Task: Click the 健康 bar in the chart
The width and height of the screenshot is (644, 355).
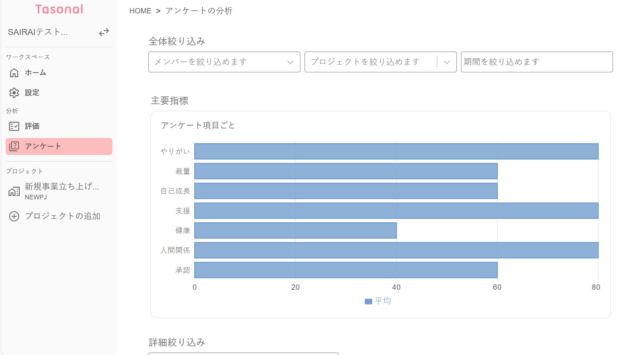Action: pyautogui.click(x=295, y=230)
